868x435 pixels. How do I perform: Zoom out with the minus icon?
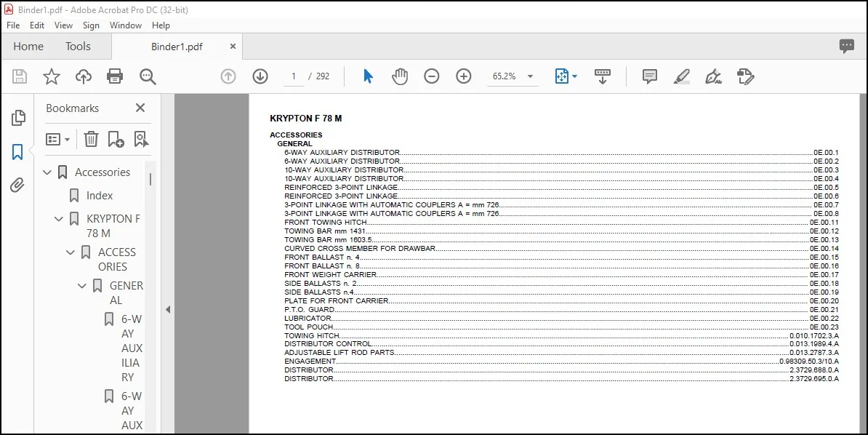point(432,76)
